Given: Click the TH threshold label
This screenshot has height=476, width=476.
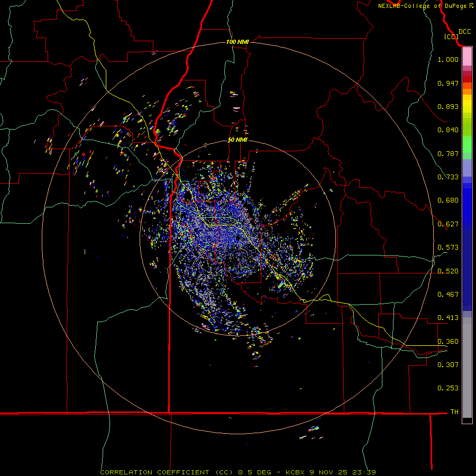Looking at the screenshot, I should point(454,412).
